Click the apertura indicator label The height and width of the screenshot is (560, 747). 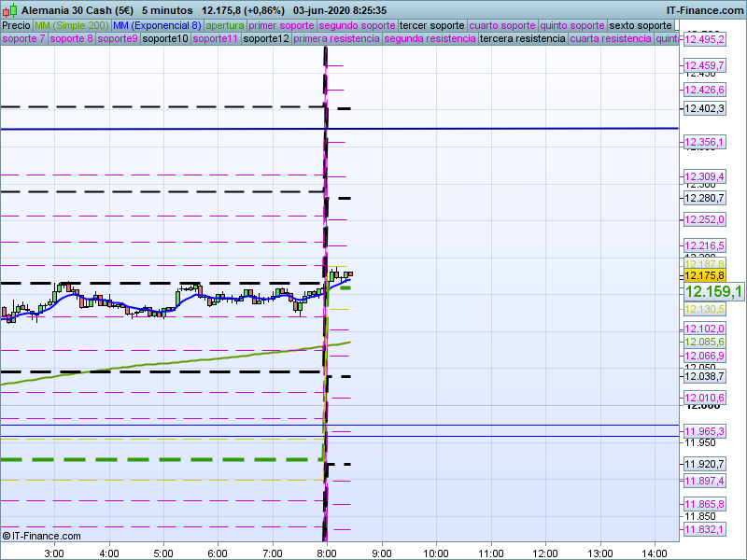click(225, 25)
